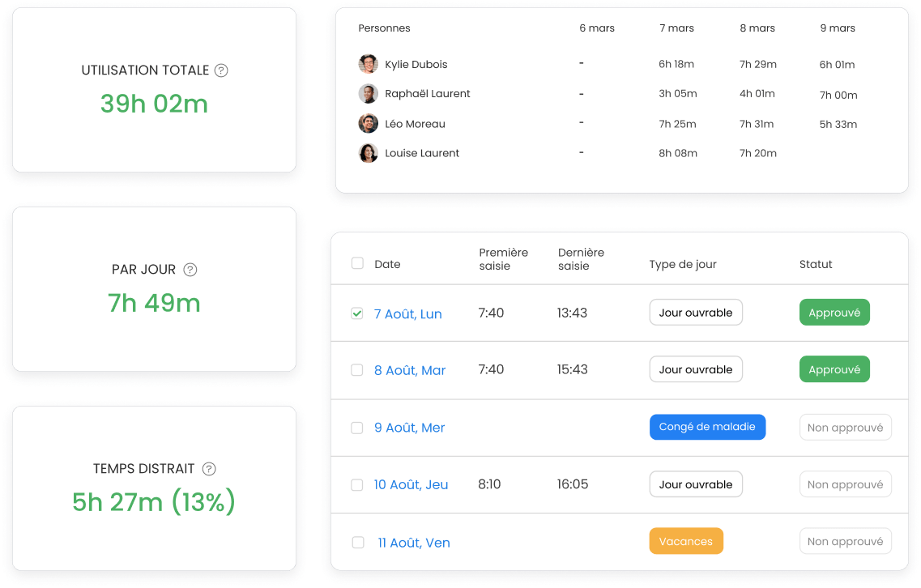Check the 8 Août, Mar row checkbox
This screenshot has height=588, width=921.
click(357, 370)
